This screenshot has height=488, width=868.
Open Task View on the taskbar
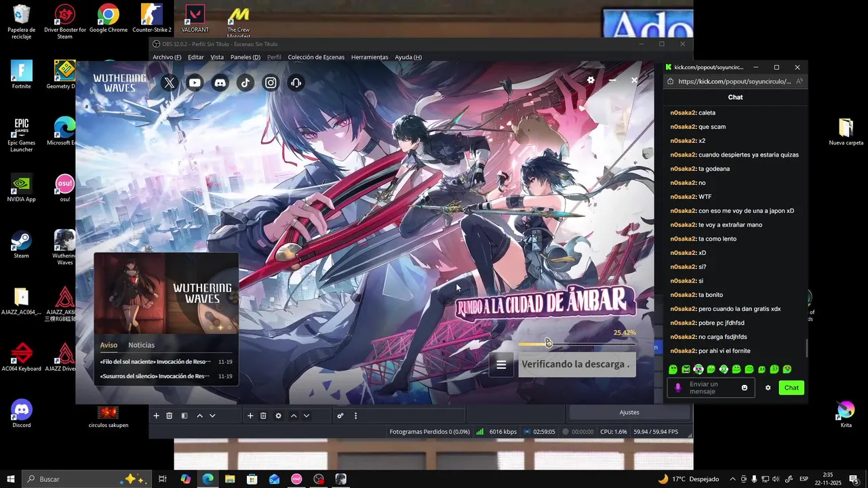tap(163, 479)
